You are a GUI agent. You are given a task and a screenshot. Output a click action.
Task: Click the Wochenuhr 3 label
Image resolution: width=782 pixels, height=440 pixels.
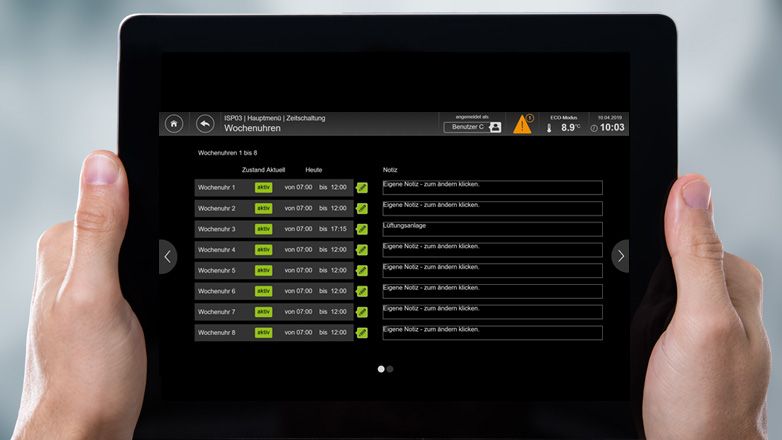point(217,229)
